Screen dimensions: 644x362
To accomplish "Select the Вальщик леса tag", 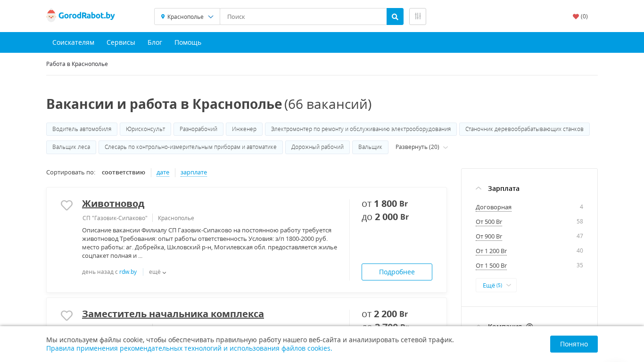I will pos(71,147).
